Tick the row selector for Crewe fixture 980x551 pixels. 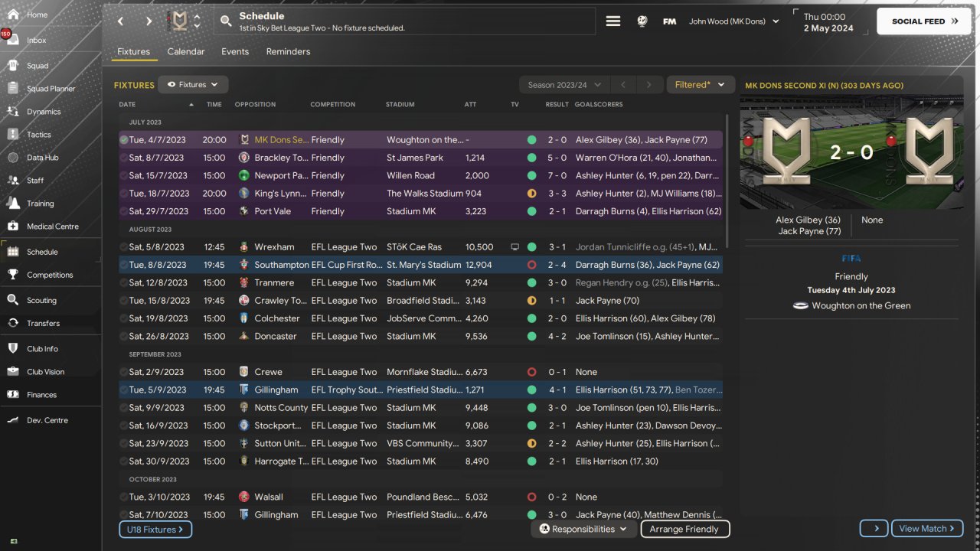(124, 372)
